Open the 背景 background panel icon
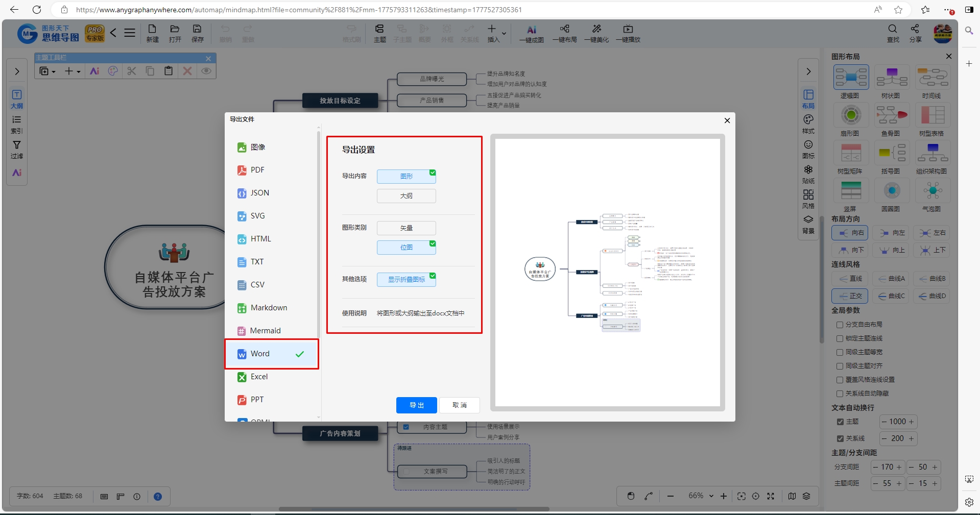The image size is (980, 515). click(808, 224)
